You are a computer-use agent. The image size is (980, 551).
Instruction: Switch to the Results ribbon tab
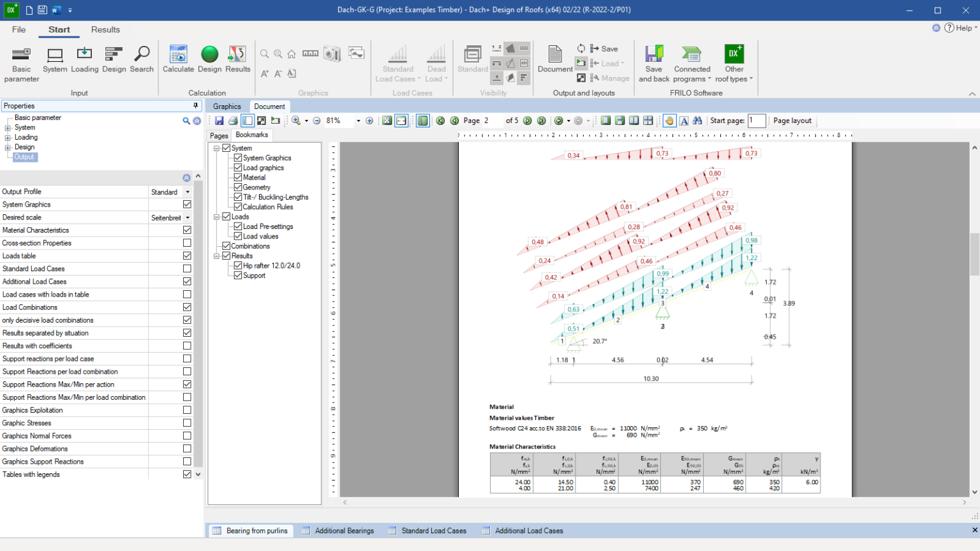tap(105, 29)
